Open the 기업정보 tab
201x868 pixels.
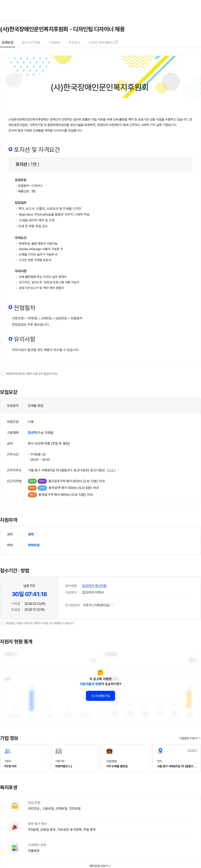click(54, 42)
